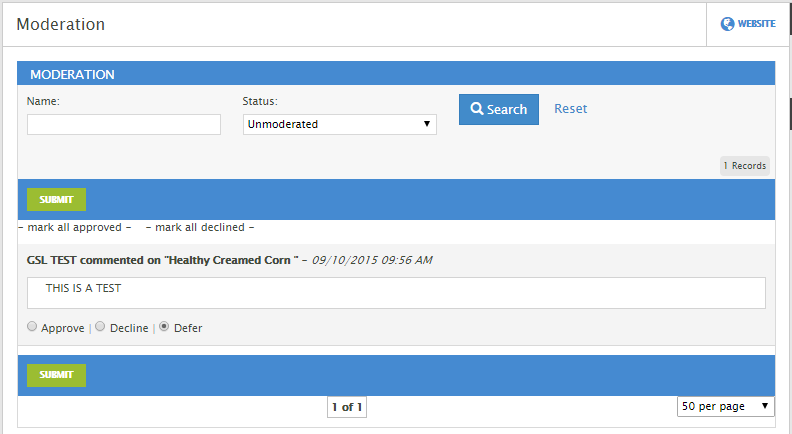The height and width of the screenshot is (434, 792).
Task: Click the Moderation page title
Action: [61, 24]
